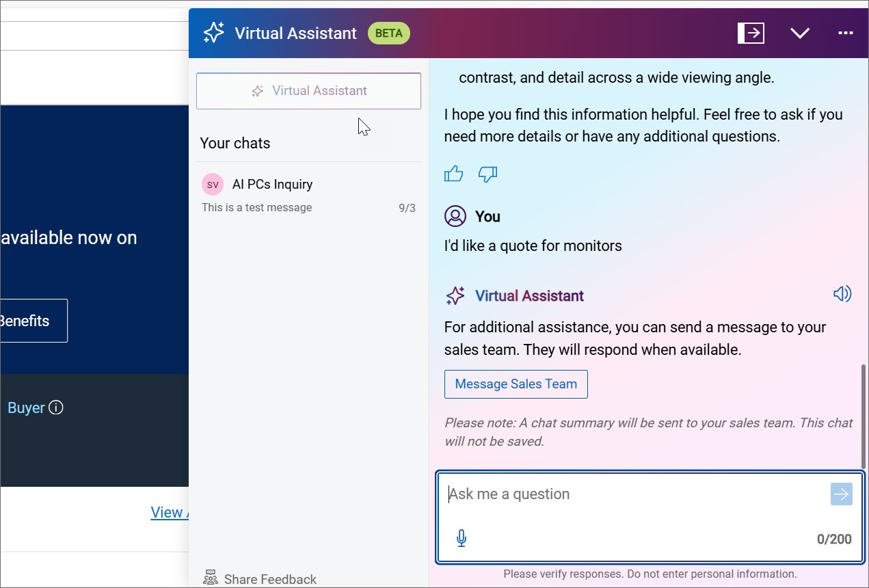Click the View link below the banner

click(168, 513)
